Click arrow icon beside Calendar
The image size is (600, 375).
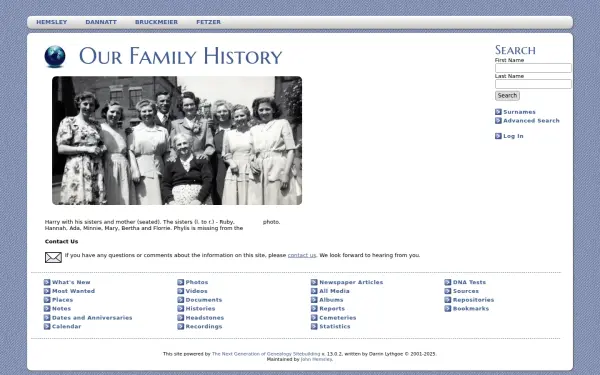click(x=47, y=327)
